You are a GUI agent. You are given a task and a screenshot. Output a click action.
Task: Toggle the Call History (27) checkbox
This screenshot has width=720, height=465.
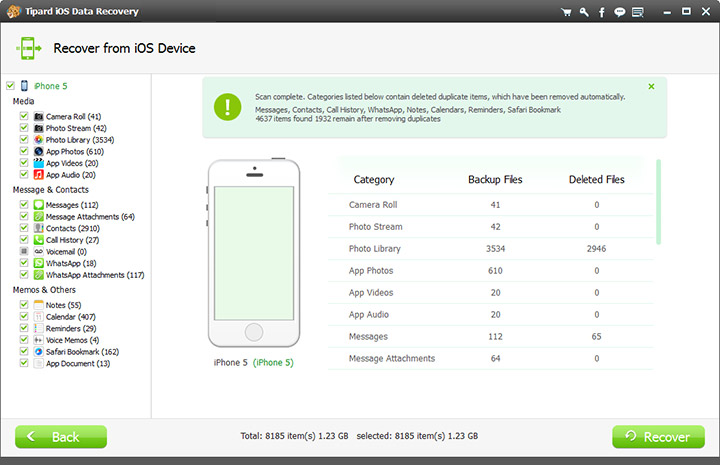(x=24, y=239)
